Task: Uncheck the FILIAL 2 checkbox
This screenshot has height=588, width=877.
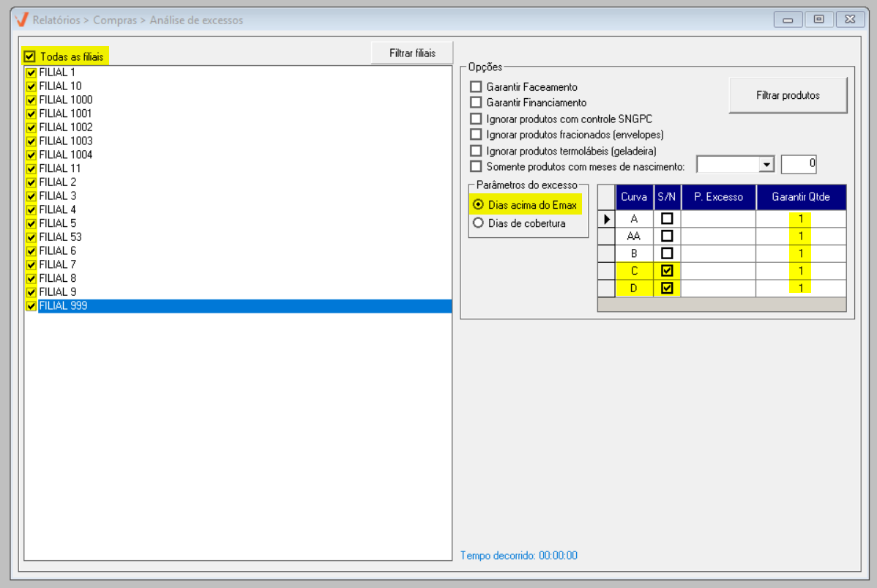Action: click(x=31, y=182)
